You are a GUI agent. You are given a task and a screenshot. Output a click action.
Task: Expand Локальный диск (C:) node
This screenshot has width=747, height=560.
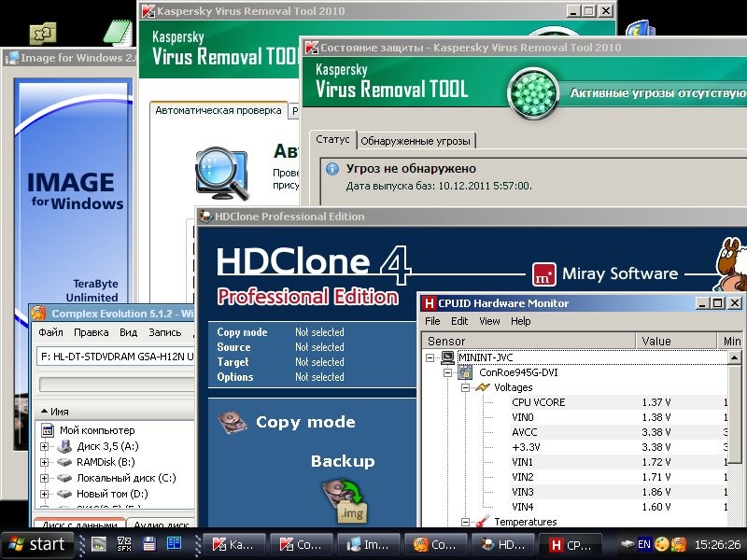tap(44, 478)
